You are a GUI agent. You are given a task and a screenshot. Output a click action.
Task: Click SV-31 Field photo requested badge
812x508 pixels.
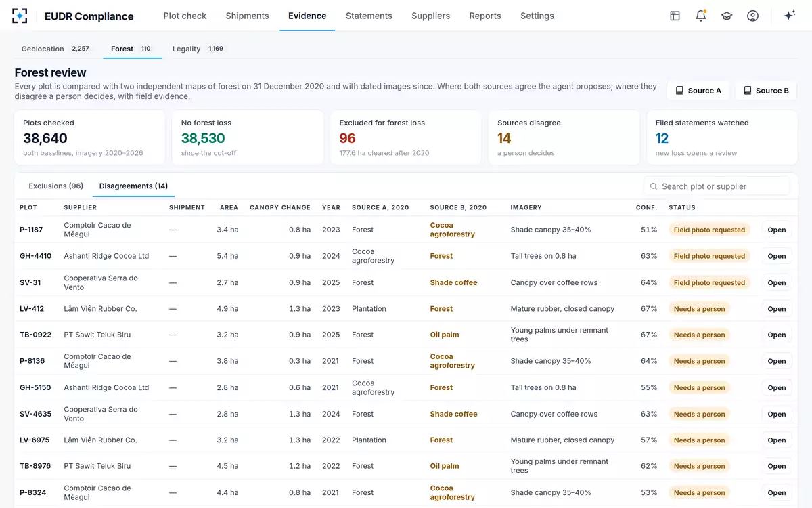[x=709, y=282]
